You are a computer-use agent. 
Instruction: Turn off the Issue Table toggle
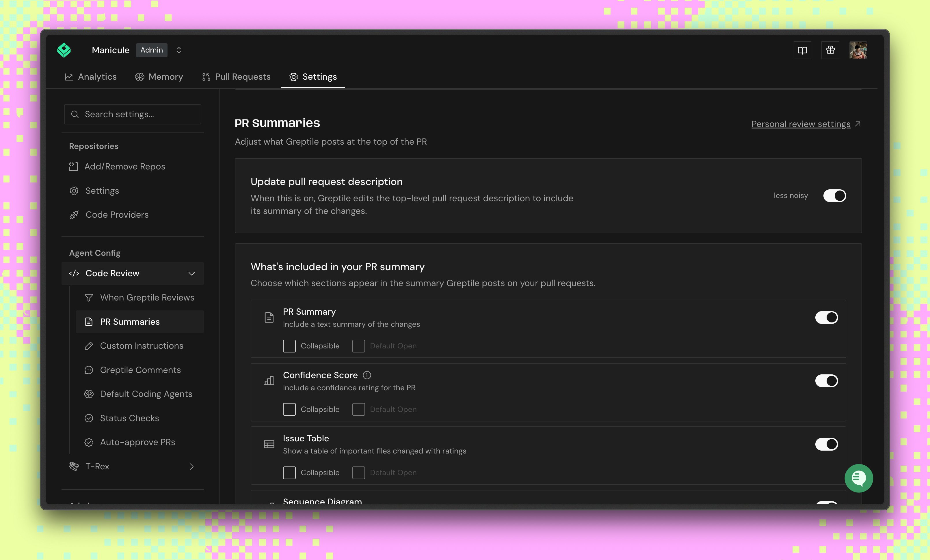[827, 444]
